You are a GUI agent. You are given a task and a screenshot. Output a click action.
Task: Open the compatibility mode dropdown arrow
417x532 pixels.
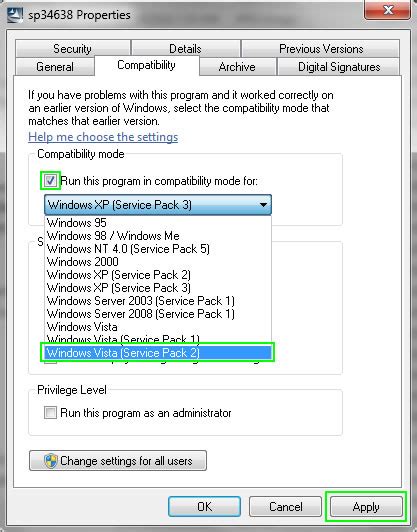point(263,205)
